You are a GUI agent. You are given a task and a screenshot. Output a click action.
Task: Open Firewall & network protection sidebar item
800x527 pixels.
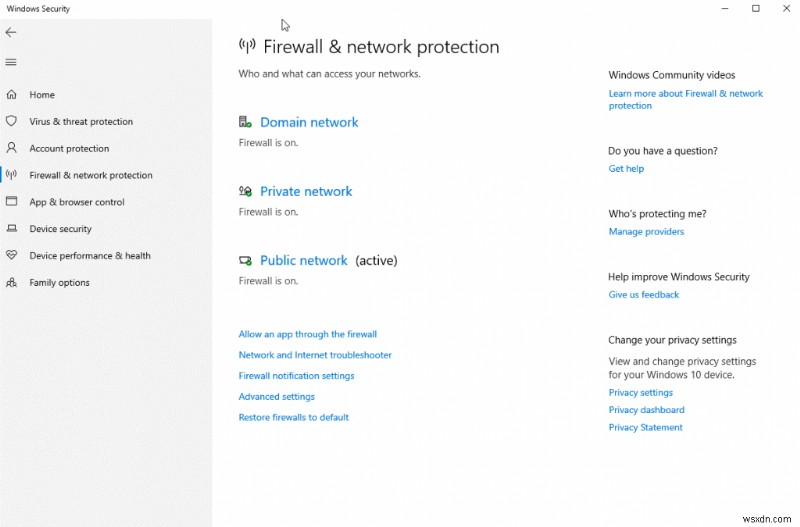click(91, 175)
